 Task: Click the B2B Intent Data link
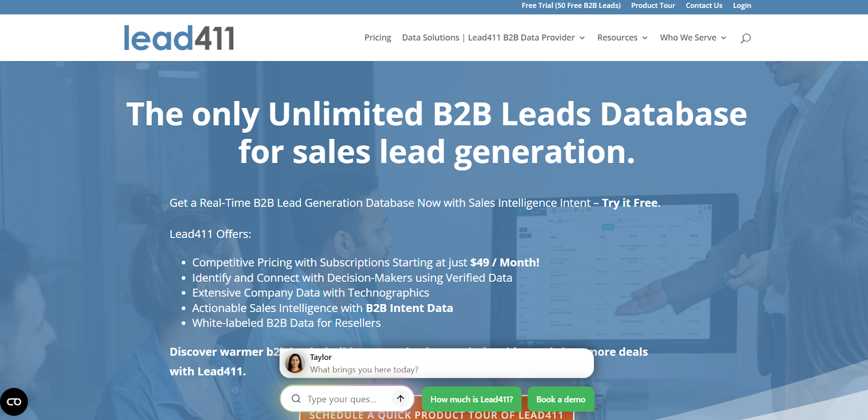(x=409, y=308)
